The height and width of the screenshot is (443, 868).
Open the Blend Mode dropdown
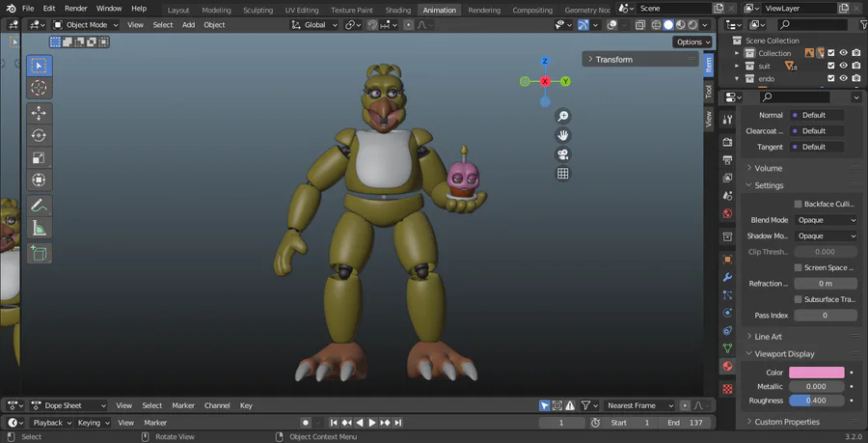point(826,220)
